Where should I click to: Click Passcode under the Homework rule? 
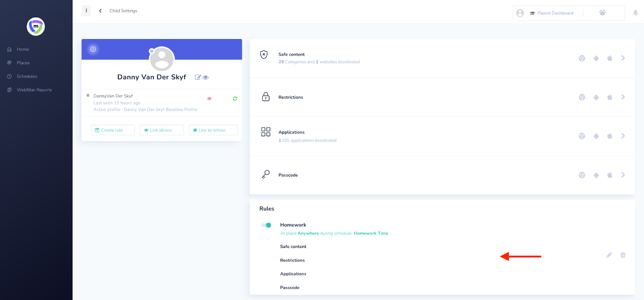290,288
